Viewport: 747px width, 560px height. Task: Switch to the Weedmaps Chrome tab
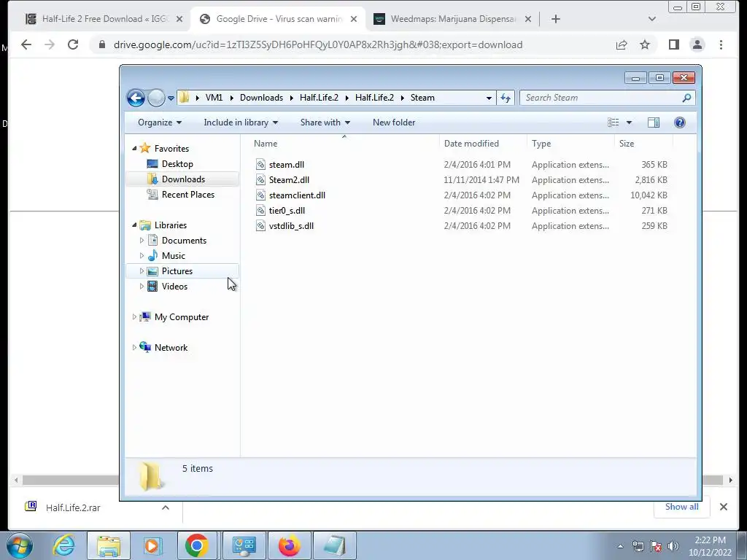point(452,19)
